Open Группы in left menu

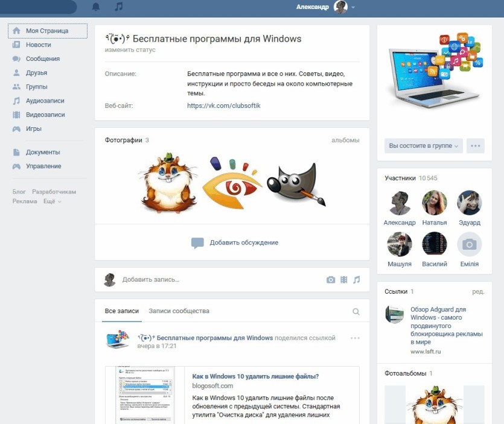point(37,87)
